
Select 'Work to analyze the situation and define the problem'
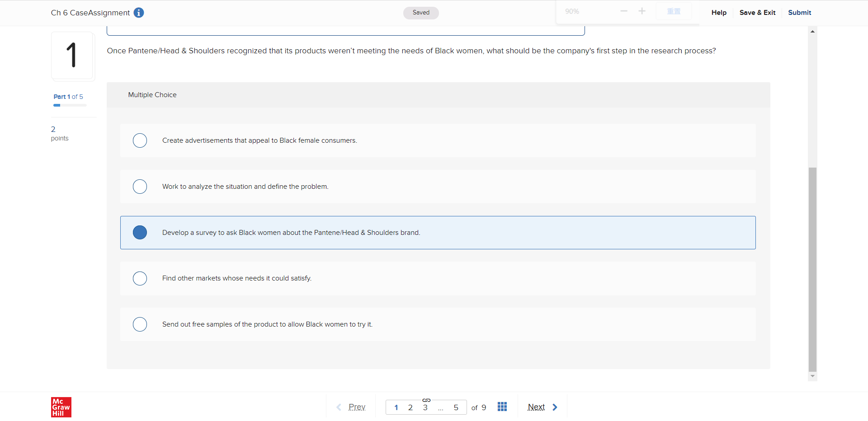tap(438, 187)
